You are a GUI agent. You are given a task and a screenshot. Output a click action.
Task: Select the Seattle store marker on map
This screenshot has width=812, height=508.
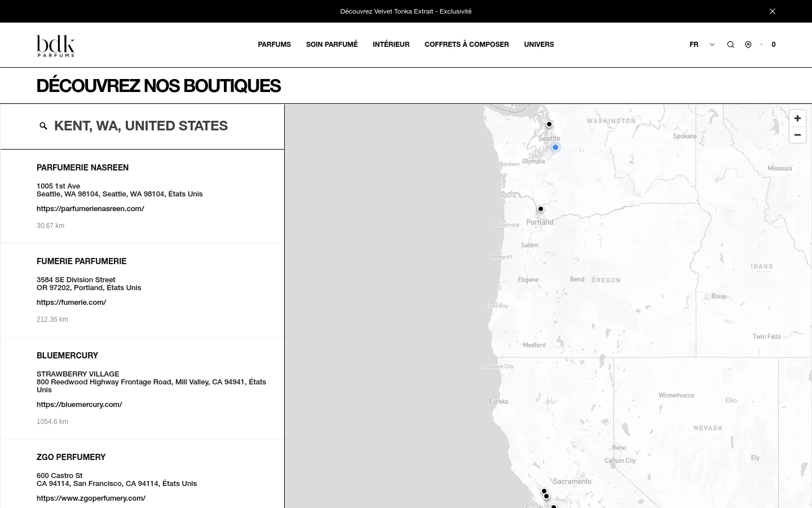[549, 124]
